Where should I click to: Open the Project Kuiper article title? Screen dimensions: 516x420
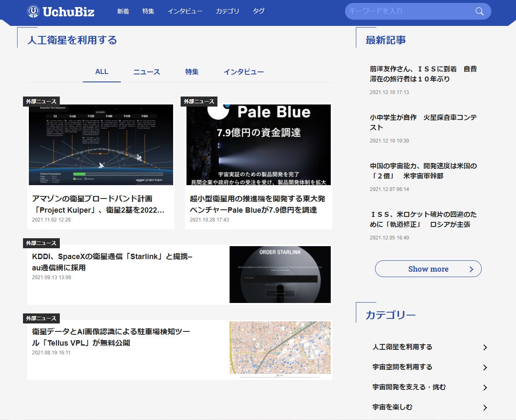98,204
